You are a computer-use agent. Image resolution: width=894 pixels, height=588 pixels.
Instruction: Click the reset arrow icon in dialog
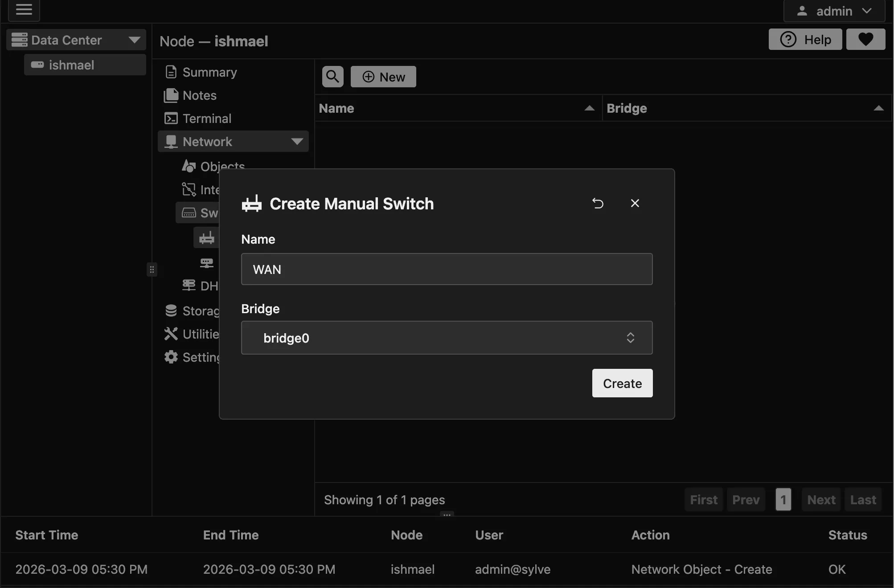point(598,204)
